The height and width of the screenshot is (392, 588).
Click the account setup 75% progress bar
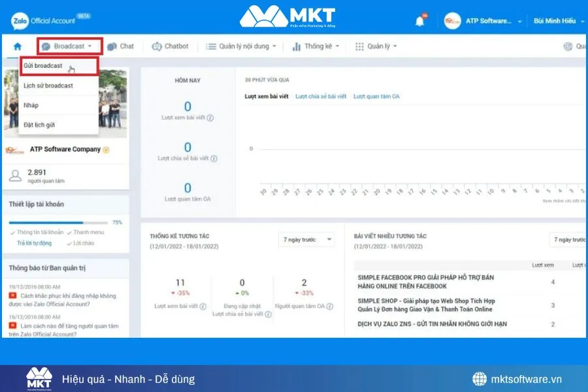point(59,223)
